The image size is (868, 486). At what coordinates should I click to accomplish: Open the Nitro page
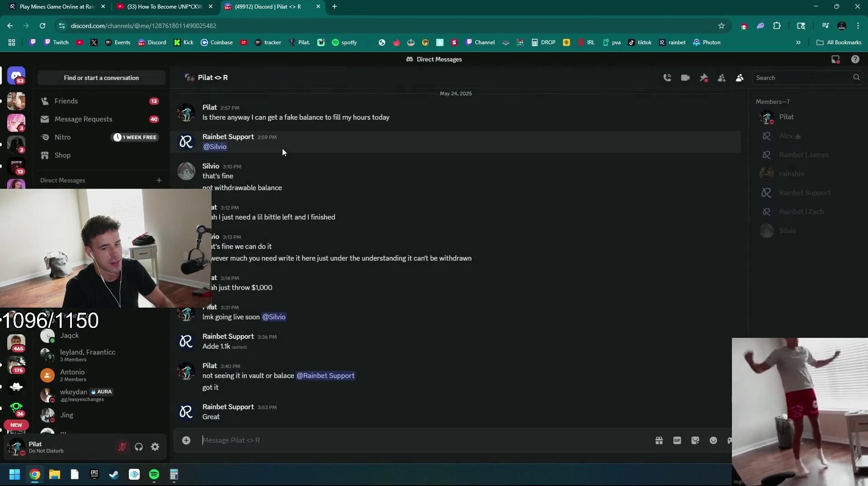pos(100,137)
